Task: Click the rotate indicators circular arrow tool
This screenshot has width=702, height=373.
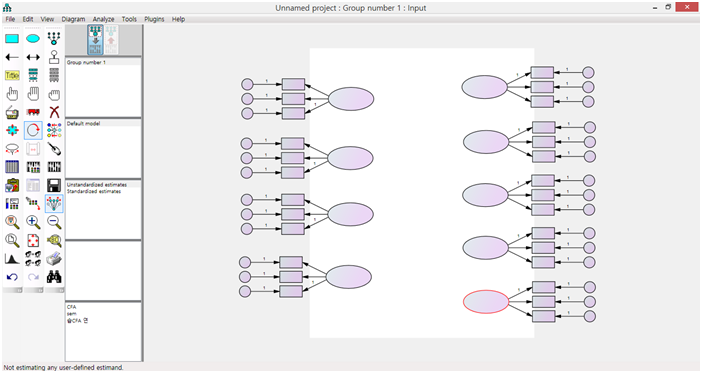Action: click(x=33, y=130)
